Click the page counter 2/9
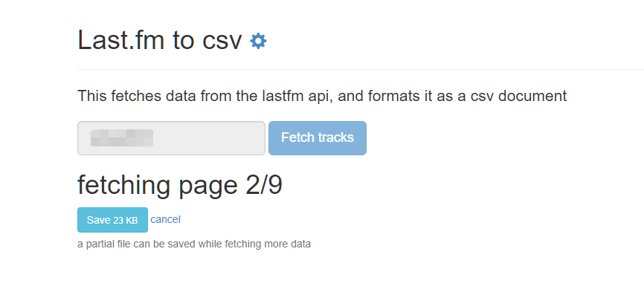The image size is (644, 292). 264,184
